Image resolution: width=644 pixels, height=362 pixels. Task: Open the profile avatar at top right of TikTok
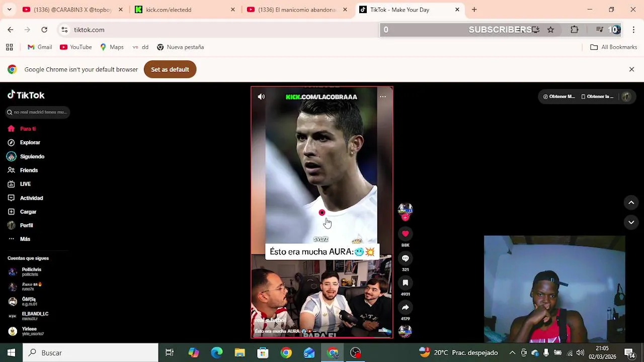626,97
